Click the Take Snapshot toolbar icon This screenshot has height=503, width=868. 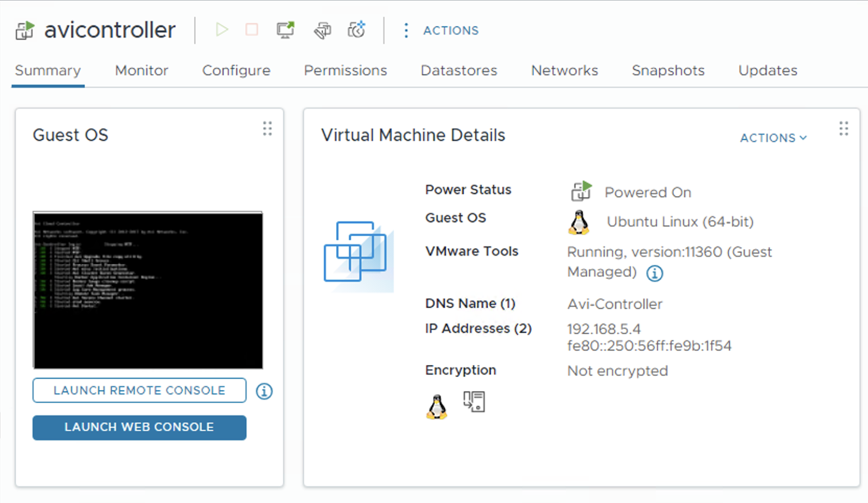[x=356, y=30]
